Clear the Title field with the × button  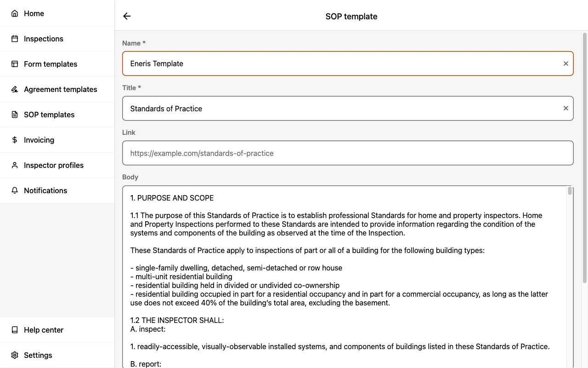[566, 108]
